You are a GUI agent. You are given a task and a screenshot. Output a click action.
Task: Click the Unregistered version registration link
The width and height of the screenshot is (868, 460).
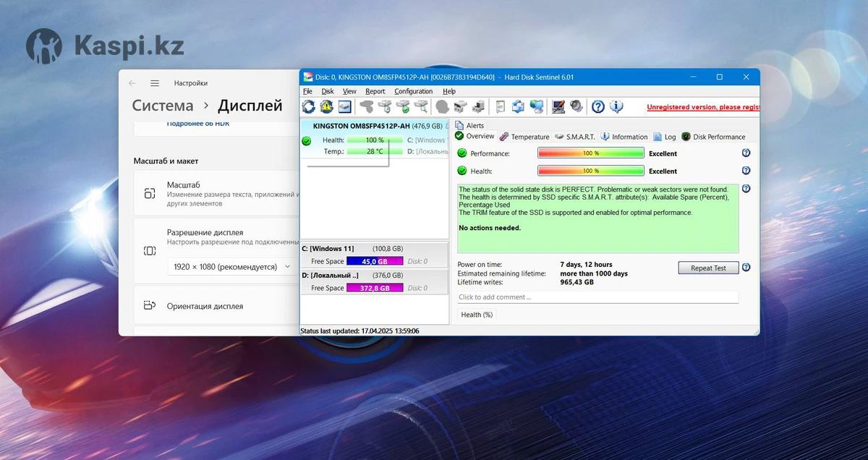[x=703, y=107]
